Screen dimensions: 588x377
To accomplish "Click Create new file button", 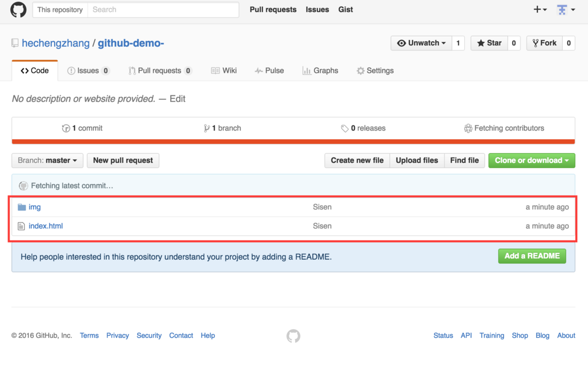I will click(x=357, y=161).
